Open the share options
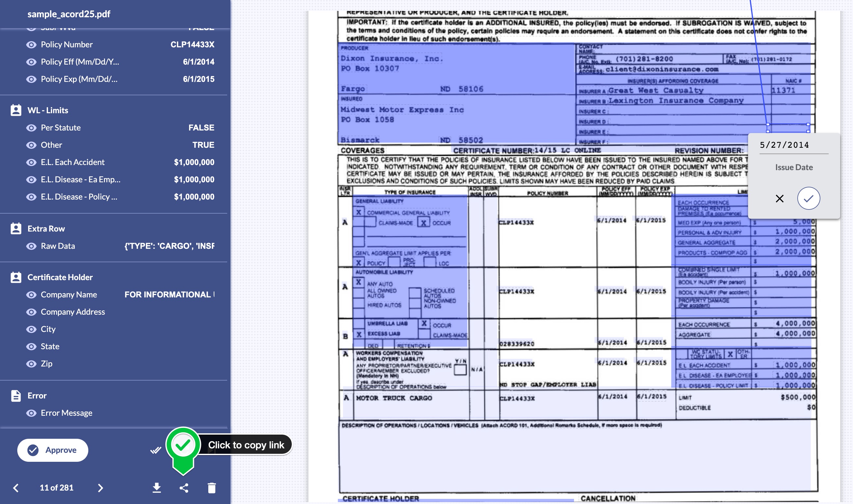 [184, 488]
